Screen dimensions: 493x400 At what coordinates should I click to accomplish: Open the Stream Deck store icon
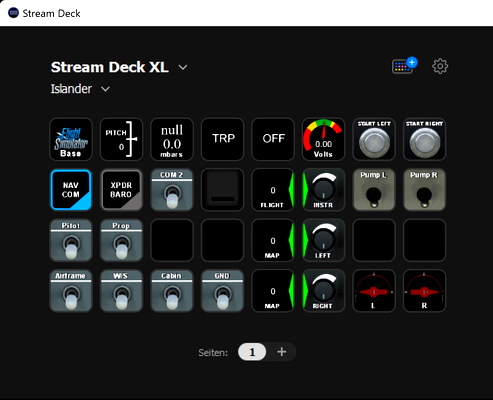pyautogui.click(x=404, y=66)
